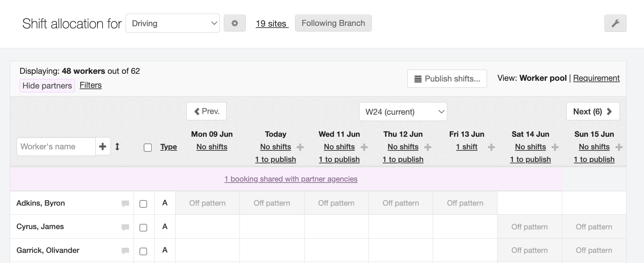Screen dimensions: 644x263
Task: Open the wrench tools button
Action: pyautogui.click(x=615, y=23)
